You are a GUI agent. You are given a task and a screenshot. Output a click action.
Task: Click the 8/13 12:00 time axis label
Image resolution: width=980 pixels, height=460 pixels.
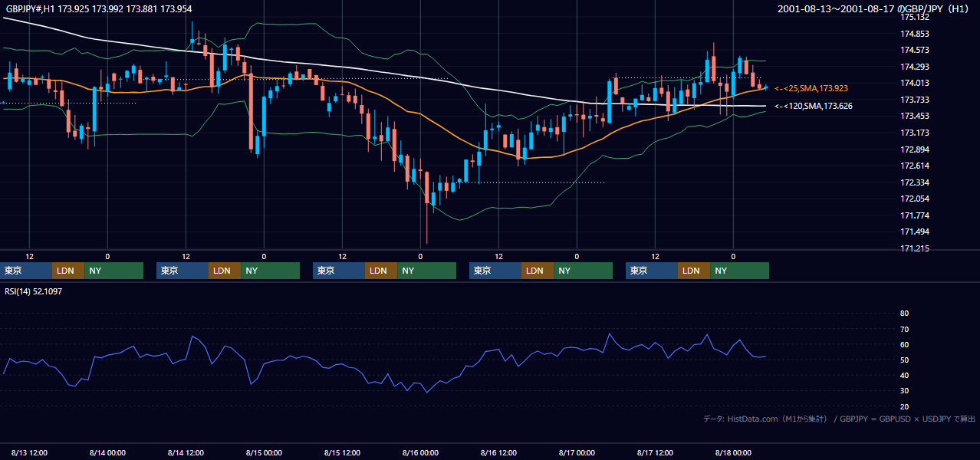point(29,452)
